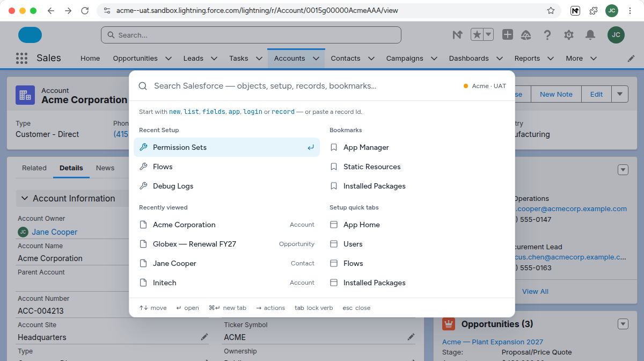The width and height of the screenshot is (644, 361).
Task: Open the Help question mark icon
Action: pyautogui.click(x=547, y=35)
